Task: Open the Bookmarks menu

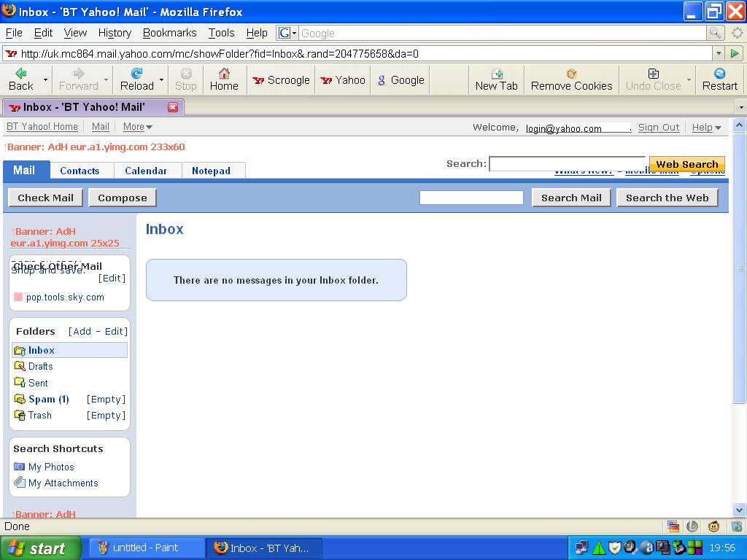Action: (169, 33)
